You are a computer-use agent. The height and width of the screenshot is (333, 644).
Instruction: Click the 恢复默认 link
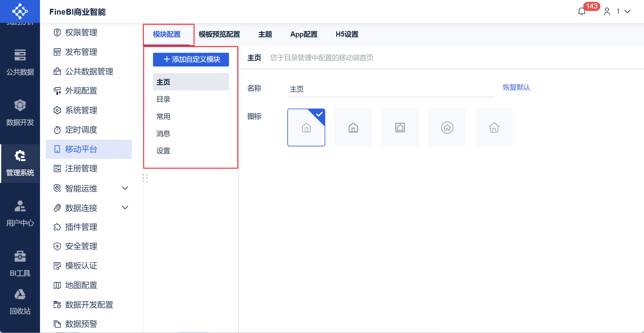tap(516, 87)
